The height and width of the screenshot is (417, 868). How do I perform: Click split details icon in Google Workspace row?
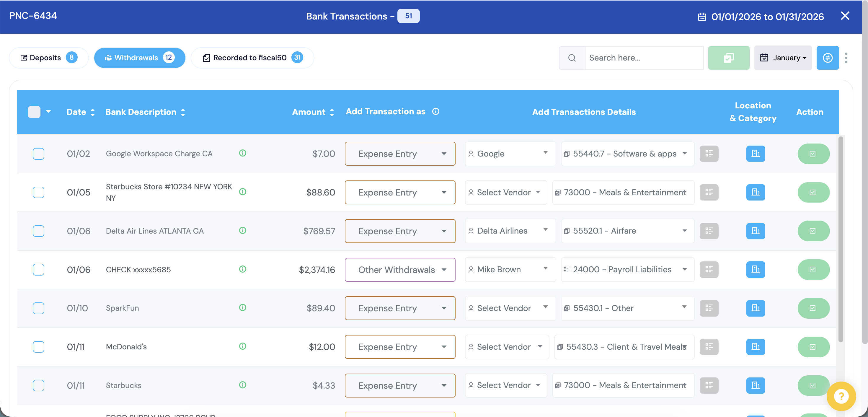pos(709,154)
